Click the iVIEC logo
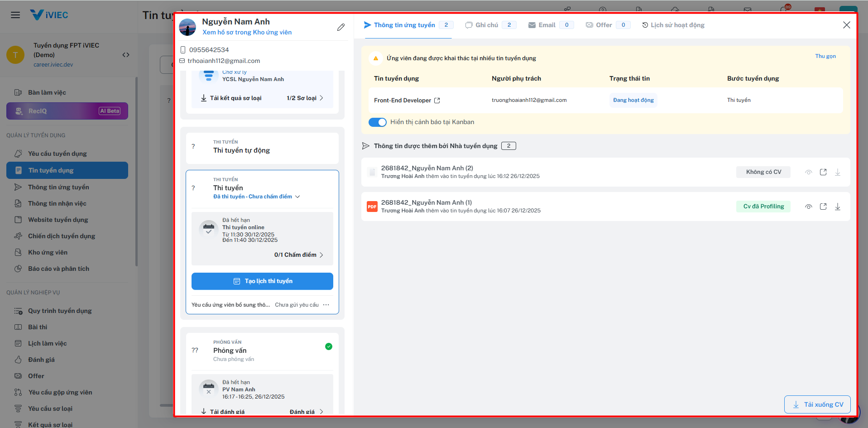The image size is (868, 428). (x=49, y=15)
